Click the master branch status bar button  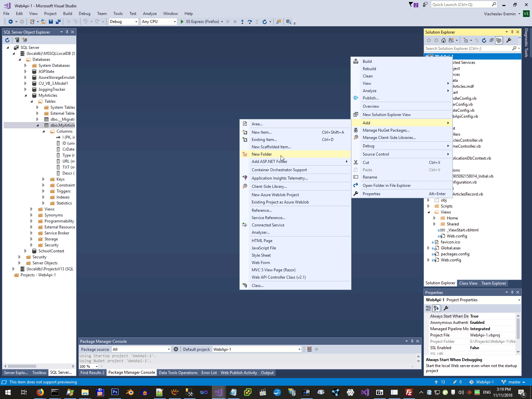pyautogui.click(x=513, y=382)
